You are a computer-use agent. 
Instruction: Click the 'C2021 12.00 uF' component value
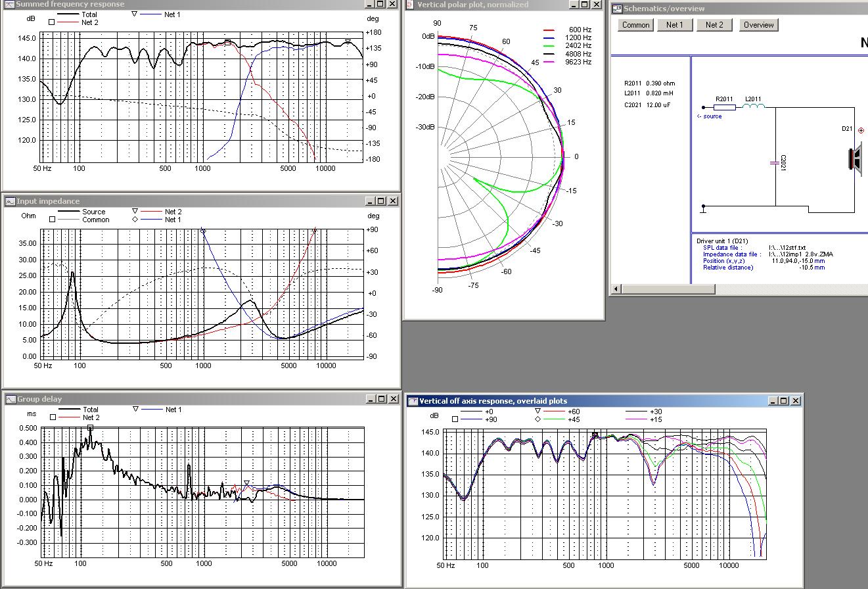[648, 105]
